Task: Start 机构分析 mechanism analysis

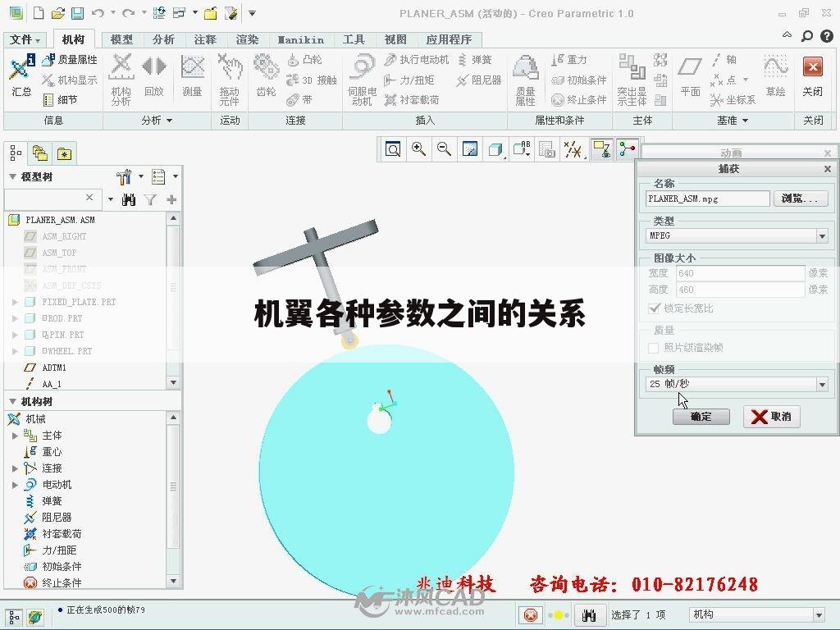Action: point(121,80)
